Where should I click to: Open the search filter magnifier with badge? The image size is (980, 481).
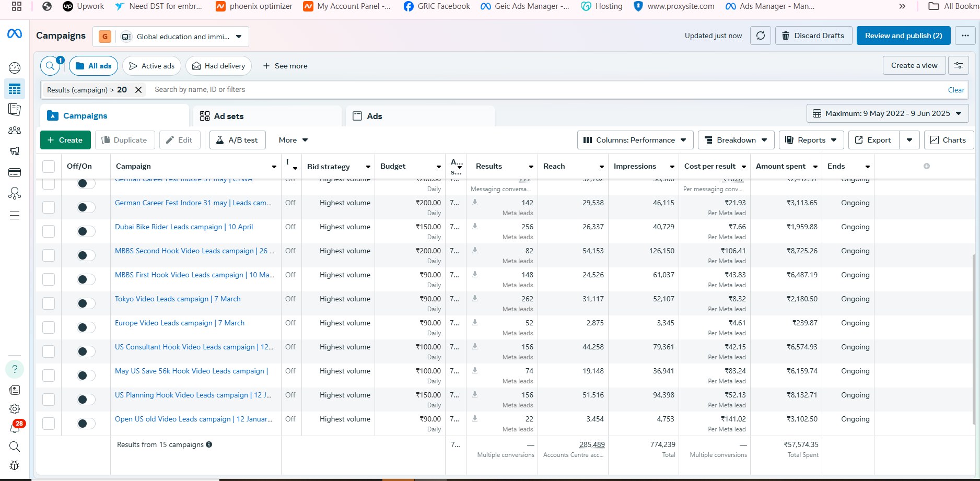pos(51,66)
